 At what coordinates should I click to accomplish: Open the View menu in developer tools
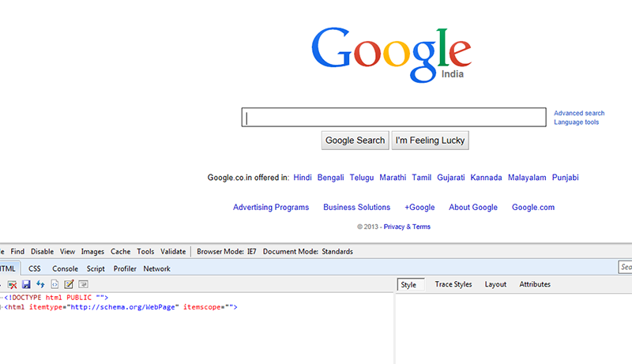[x=67, y=251]
